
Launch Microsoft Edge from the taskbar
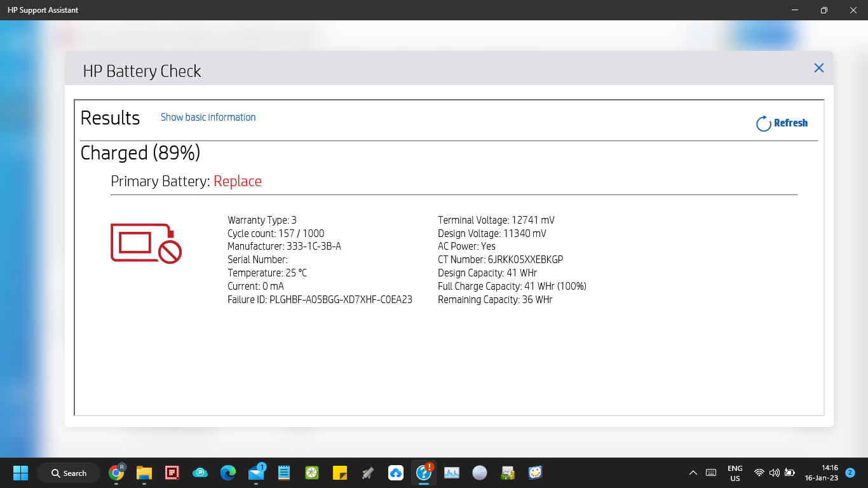(x=227, y=473)
